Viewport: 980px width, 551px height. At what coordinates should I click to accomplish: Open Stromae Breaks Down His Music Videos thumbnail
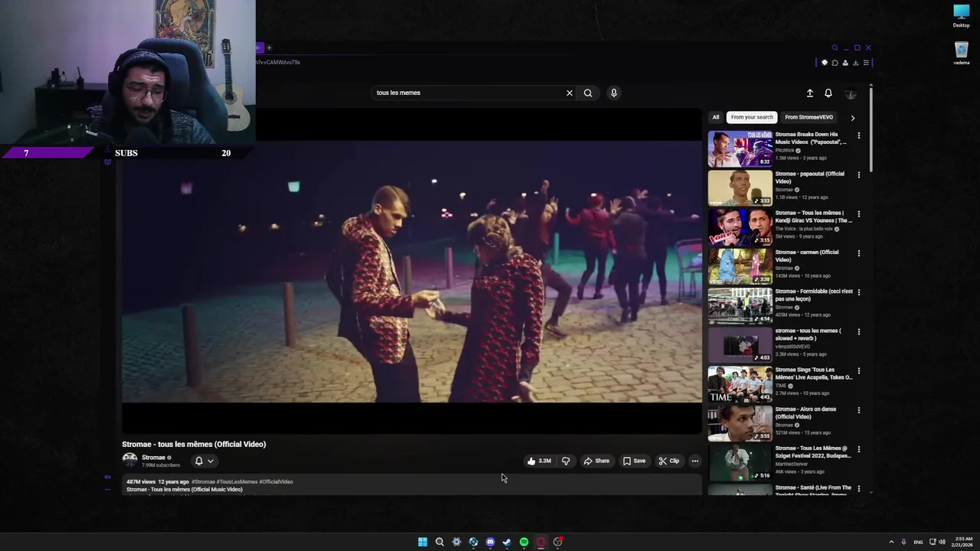click(740, 148)
